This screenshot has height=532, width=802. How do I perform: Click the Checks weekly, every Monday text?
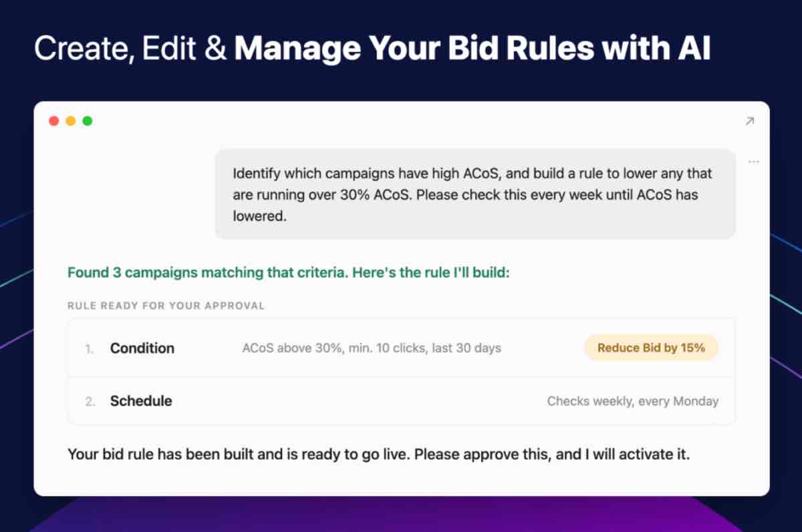point(633,402)
